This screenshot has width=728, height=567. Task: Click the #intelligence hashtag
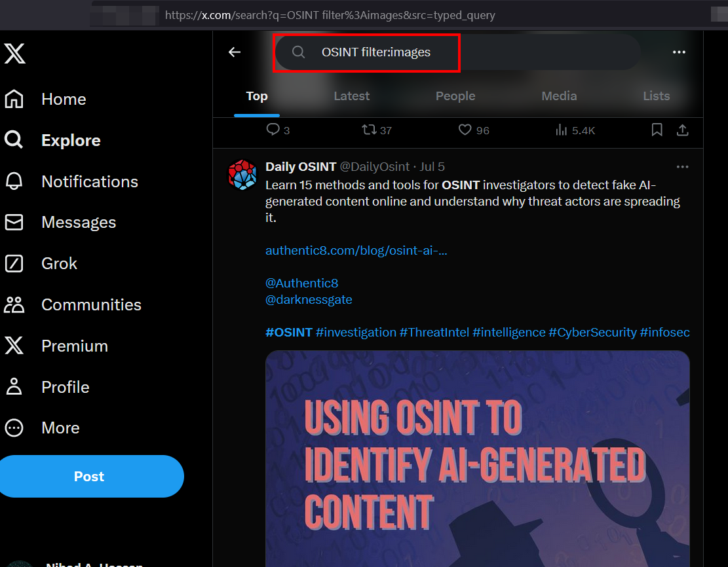click(x=509, y=332)
